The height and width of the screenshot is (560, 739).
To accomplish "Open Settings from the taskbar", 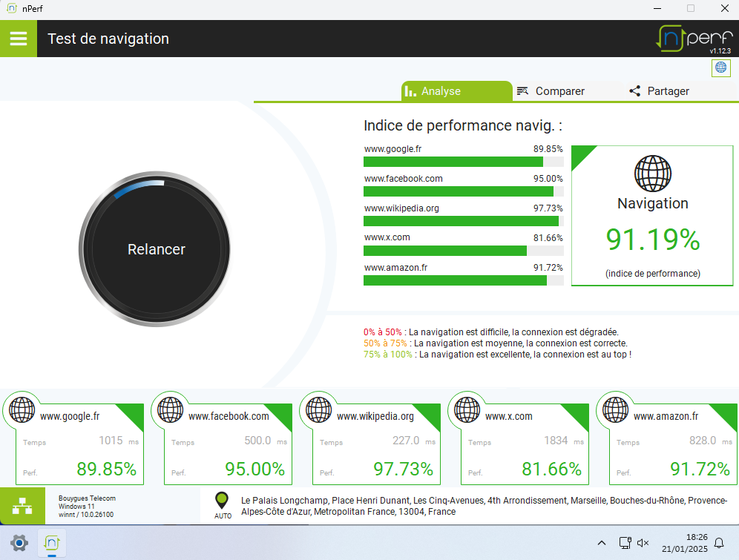I will [x=19, y=543].
